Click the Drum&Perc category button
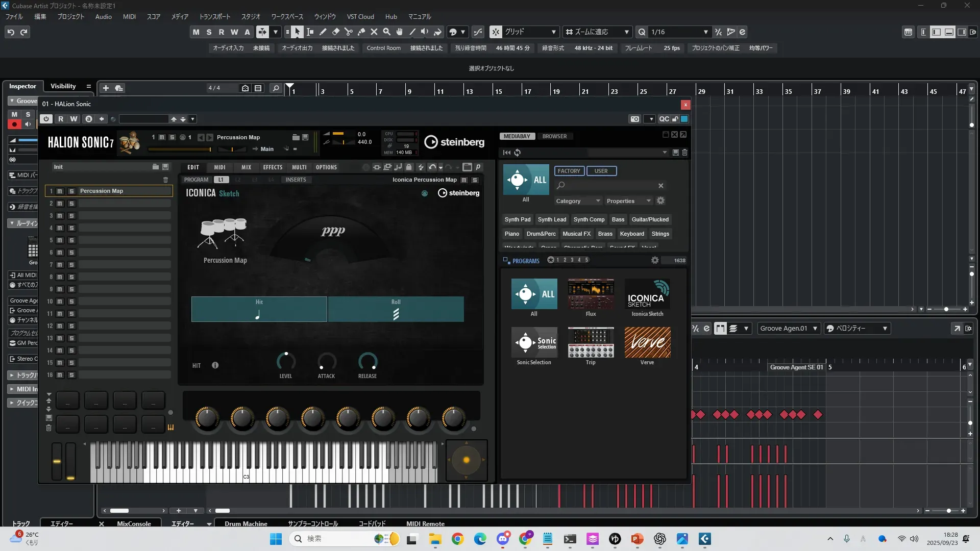 [541, 234]
